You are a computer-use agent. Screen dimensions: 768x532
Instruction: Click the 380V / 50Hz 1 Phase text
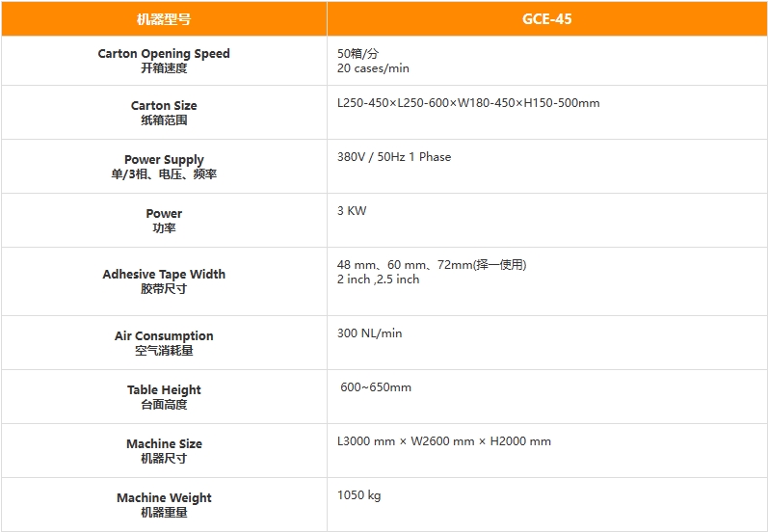pyautogui.click(x=394, y=157)
